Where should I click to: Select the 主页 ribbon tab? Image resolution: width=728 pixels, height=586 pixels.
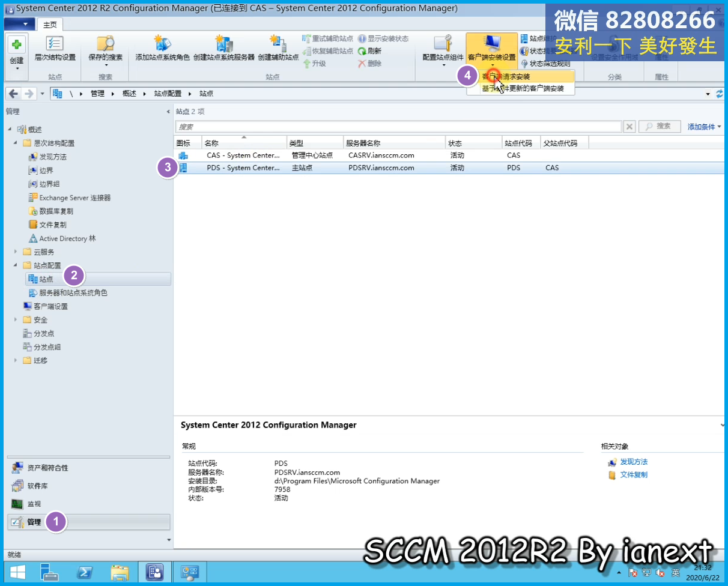coord(50,24)
